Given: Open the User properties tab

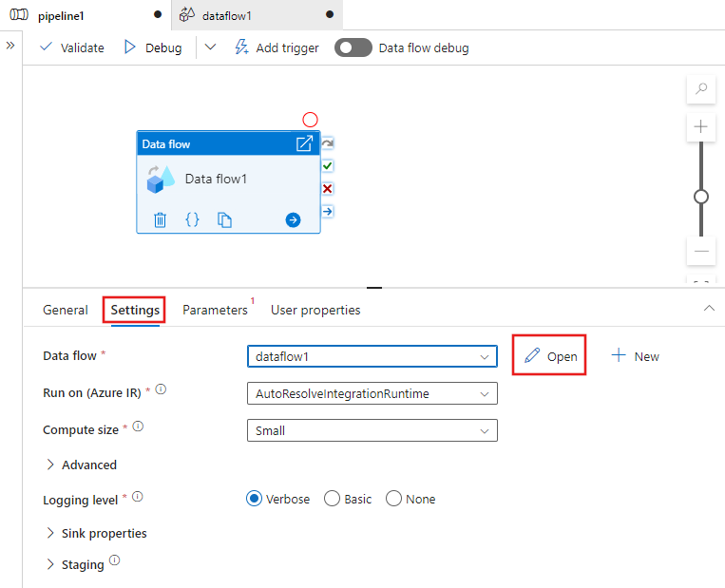Looking at the screenshot, I should pos(315,311).
